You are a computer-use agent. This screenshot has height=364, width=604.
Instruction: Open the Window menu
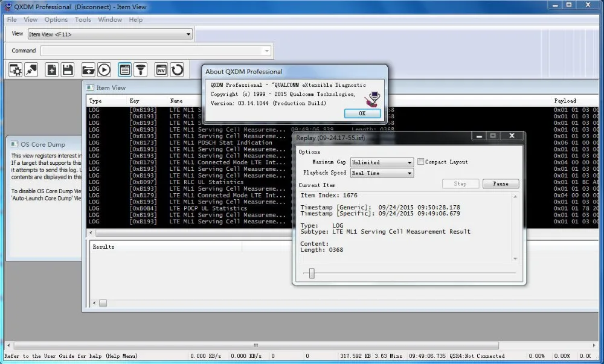click(110, 19)
